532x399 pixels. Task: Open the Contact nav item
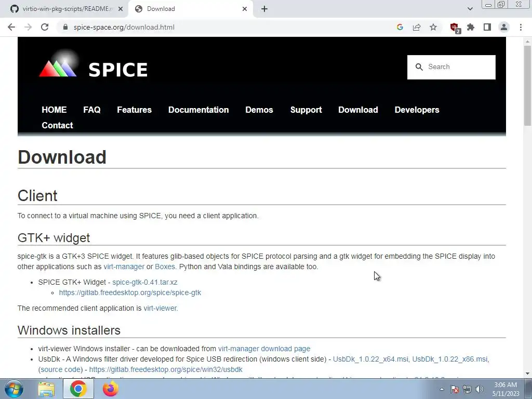[57, 125]
